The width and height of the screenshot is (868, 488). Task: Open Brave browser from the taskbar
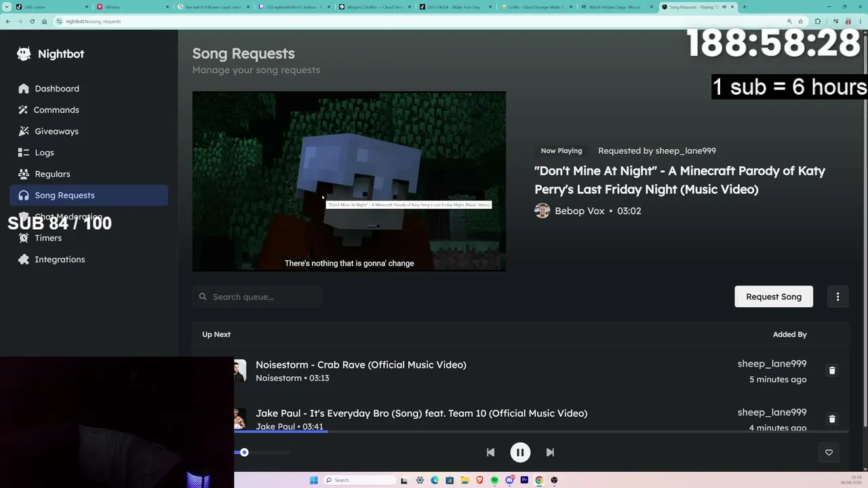(x=479, y=480)
